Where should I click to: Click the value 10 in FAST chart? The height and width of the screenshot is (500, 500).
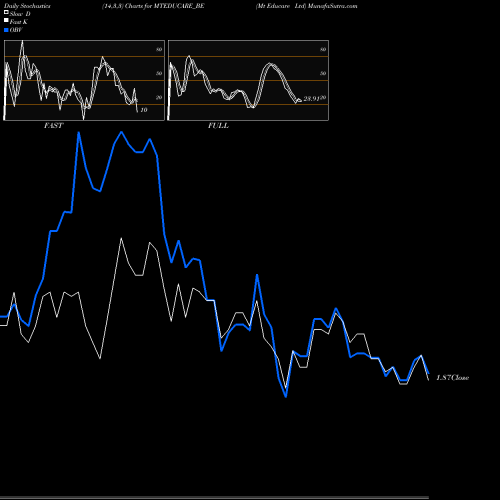point(144,110)
